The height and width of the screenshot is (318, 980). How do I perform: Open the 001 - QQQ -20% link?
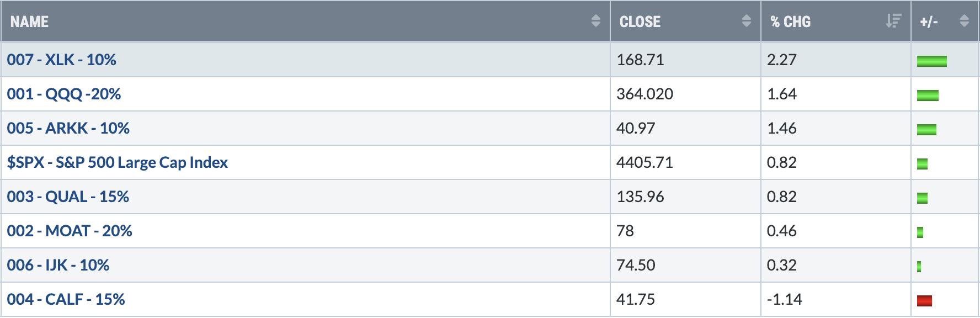pos(64,94)
